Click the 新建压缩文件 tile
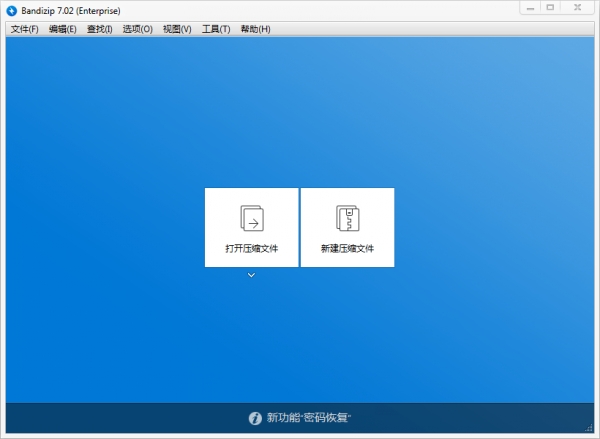The width and height of the screenshot is (600, 439). point(347,227)
